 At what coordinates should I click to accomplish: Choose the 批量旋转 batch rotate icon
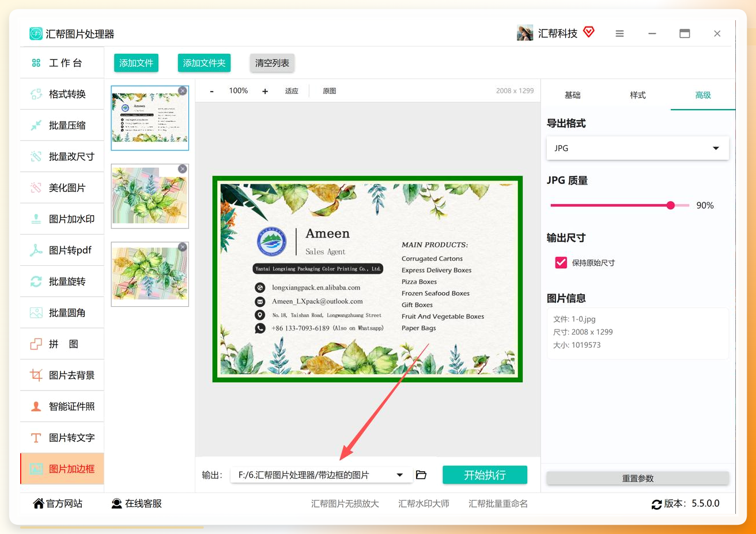point(36,281)
